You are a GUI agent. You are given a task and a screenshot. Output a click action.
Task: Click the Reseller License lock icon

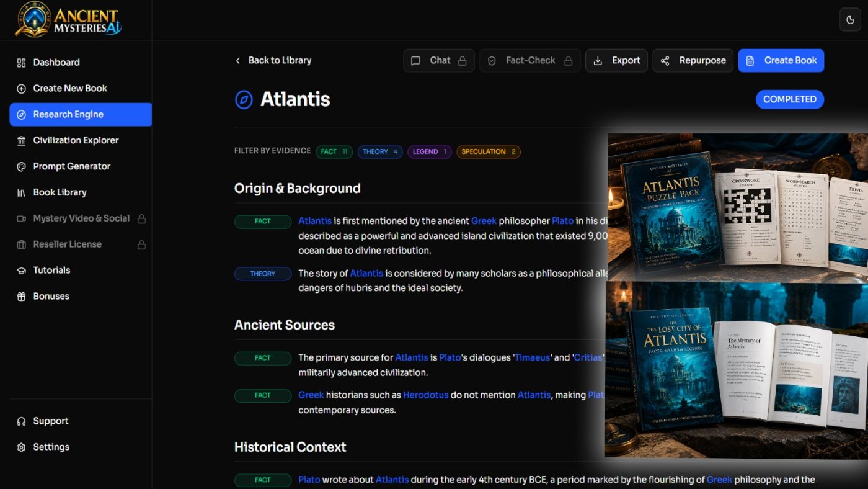[141, 244]
